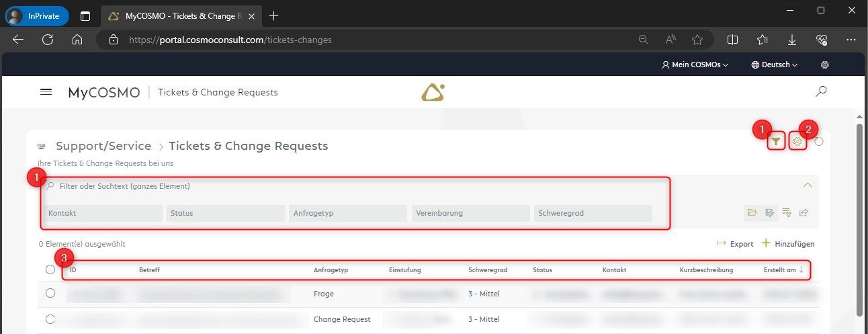Click the filter list lines icon
The image size is (868, 334).
(x=787, y=213)
